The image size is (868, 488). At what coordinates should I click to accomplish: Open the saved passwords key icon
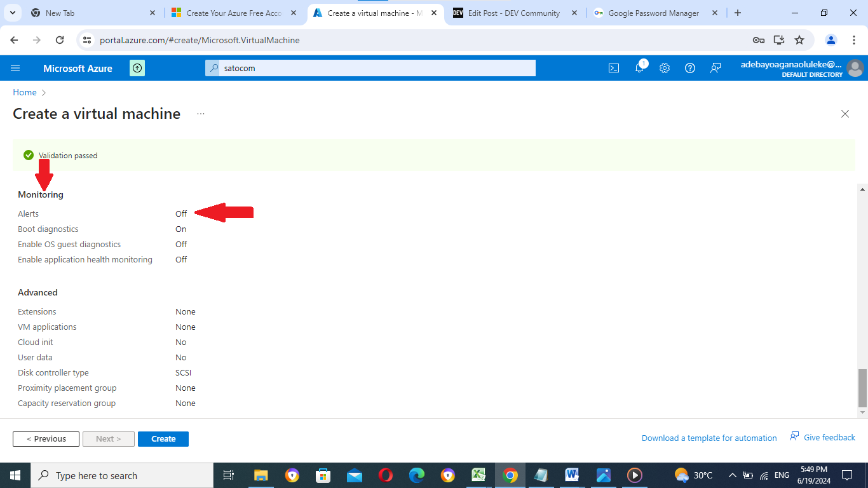pos(759,40)
